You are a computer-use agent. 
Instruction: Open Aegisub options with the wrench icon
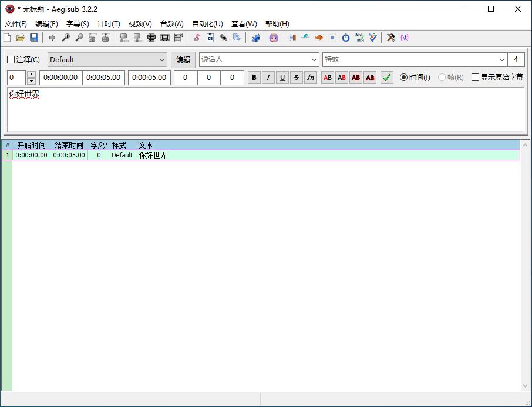pos(390,38)
